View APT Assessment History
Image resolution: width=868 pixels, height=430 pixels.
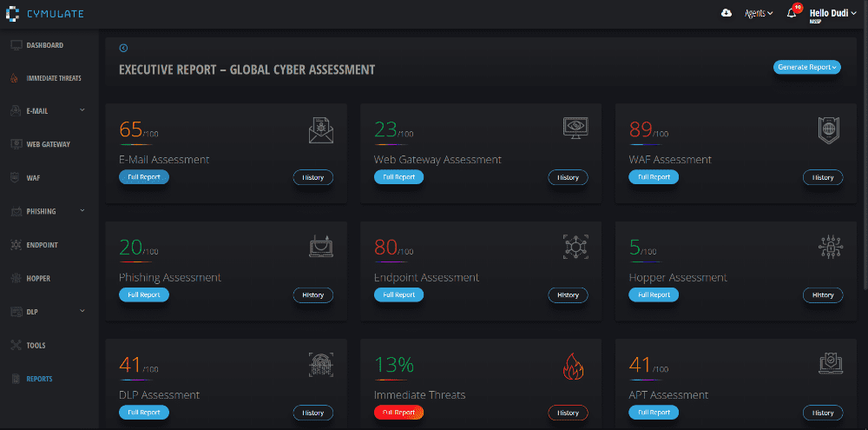pos(823,413)
